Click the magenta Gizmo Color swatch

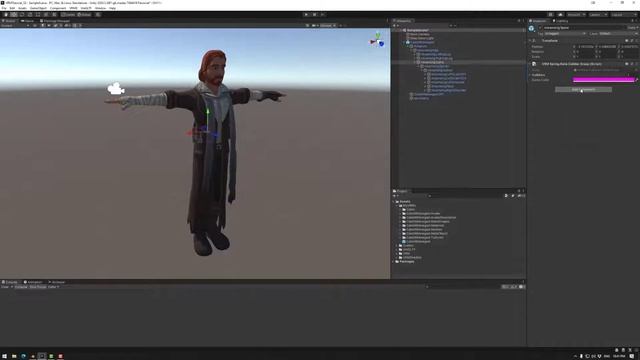tap(603, 80)
